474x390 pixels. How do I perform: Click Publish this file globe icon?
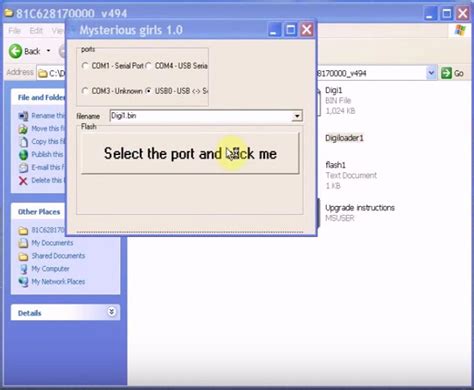click(x=23, y=154)
